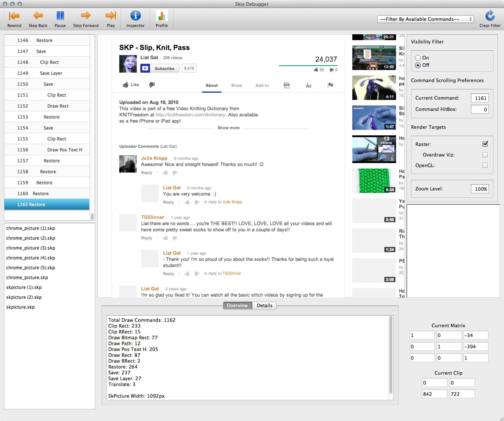The width and height of the screenshot is (504, 421).
Task: Switch to the Details tab
Action: [x=264, y=306]
